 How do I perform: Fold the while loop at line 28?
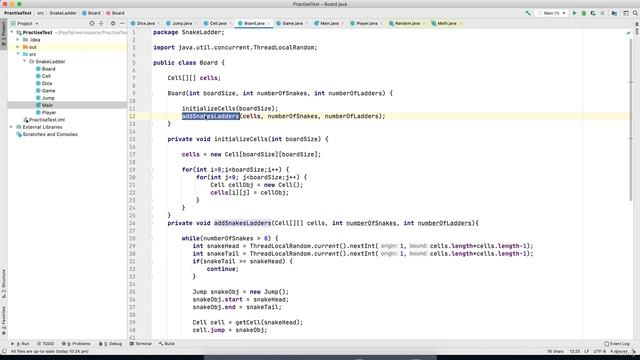point(151,238)
